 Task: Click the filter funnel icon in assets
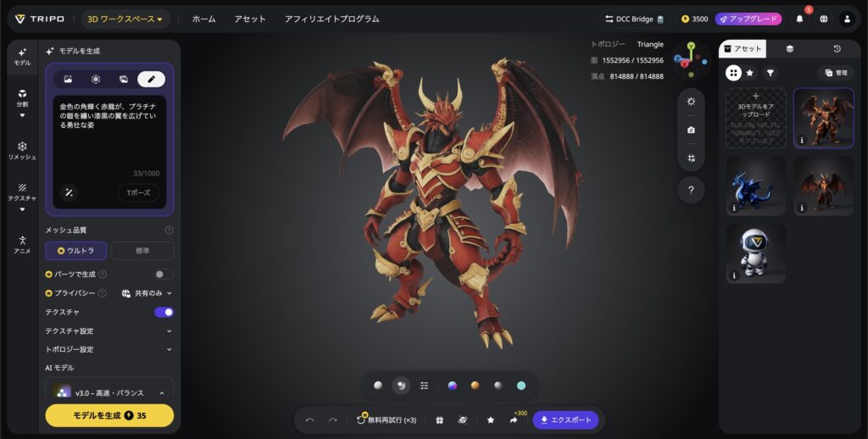(770, 73)
